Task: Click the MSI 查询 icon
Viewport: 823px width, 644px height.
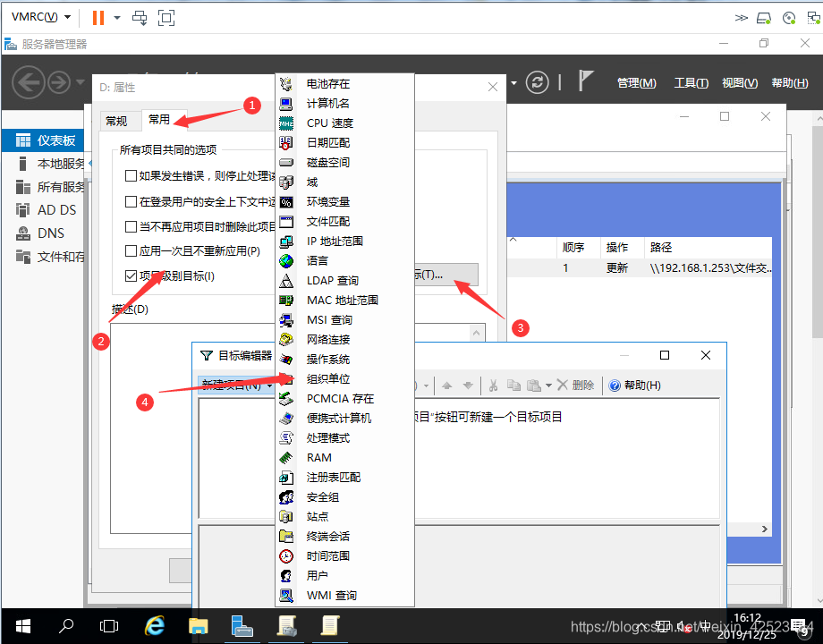Action: [286, 320]
